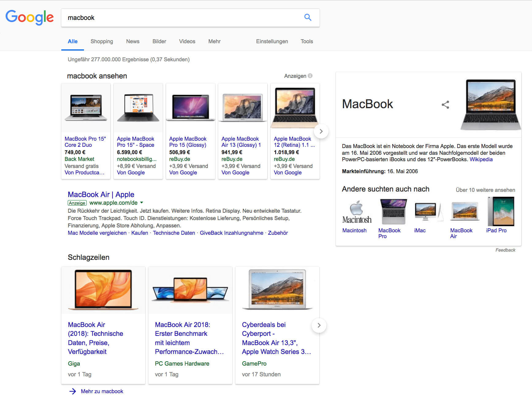The height and width of the screenshot is (399, 532).
Task: Click GiveBack Inzahlungnahme sitelink
Action: [231, 233]
